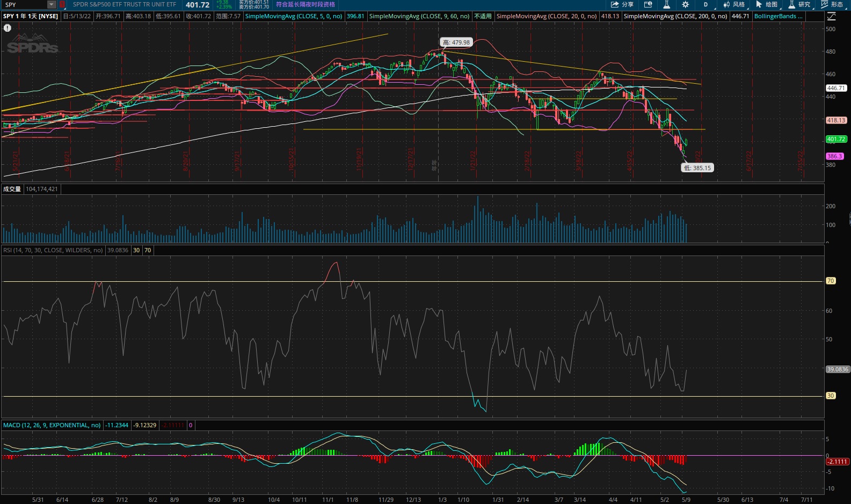Click the 418.13 price axis tag
Viewport: 851px width, 504px height.
click(x=836, y=120)
